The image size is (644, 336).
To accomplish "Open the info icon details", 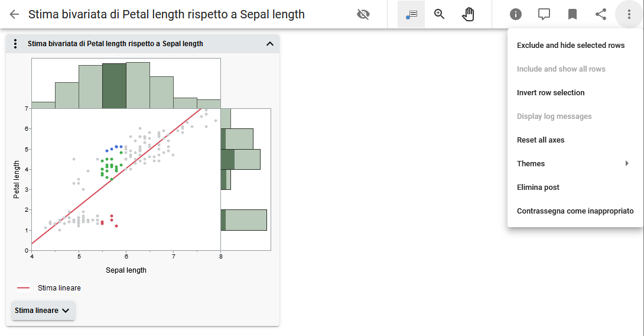I will (x=516, y=14).
